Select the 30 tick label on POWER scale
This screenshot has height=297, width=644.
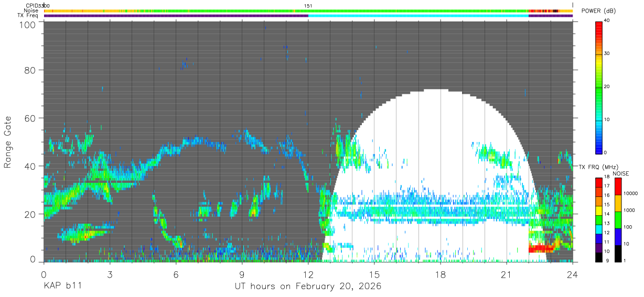(607, 54)
